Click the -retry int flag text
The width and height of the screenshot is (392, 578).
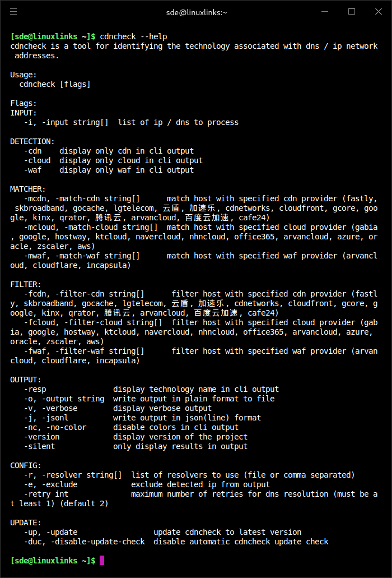[46, 494]
